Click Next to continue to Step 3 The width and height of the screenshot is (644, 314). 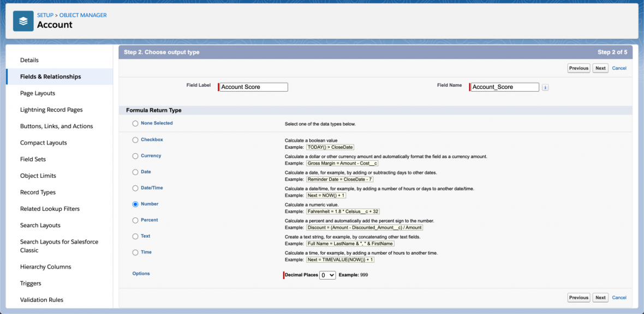coord(600,68)
